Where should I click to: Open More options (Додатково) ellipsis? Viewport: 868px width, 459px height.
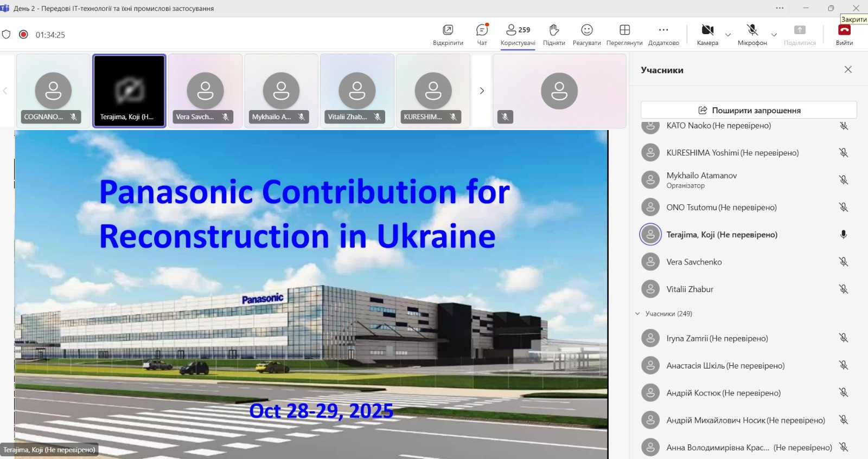(663, 30)
